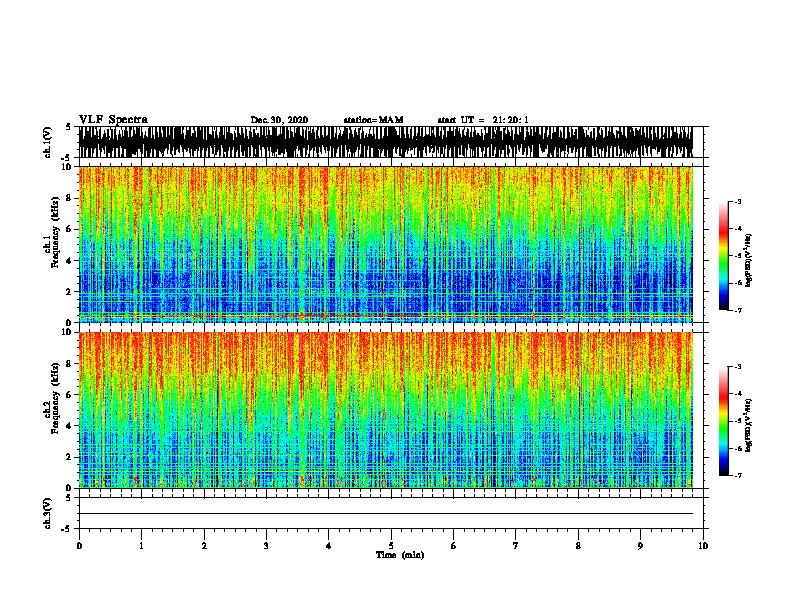Click the "ch.3(V)" axis label
The height and width of the screenshot is (612, 792).
[x=48, y=514]
